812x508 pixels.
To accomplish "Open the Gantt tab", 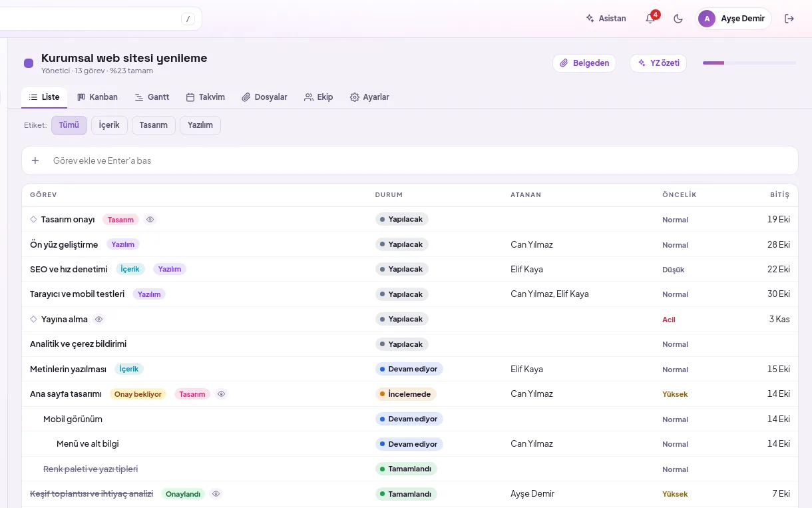I will click(152, 97).
